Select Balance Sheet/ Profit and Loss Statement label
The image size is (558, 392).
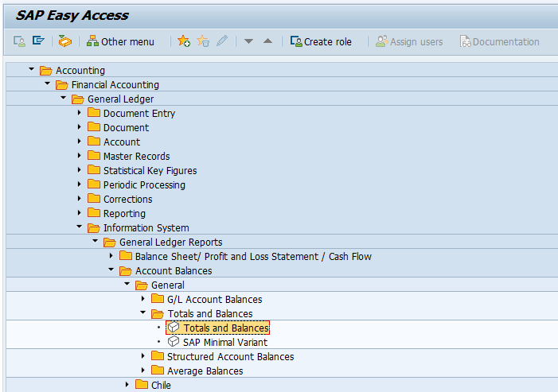tap(227, 256)
